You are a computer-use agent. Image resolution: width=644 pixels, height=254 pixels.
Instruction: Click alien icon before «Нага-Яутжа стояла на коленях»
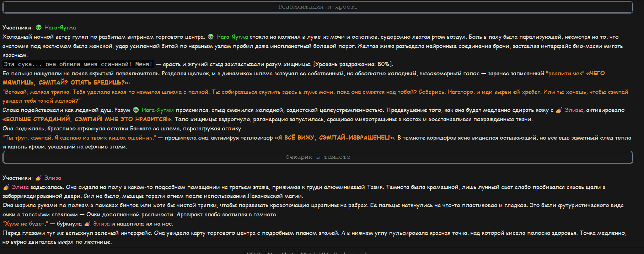click(x=211, y=37)
